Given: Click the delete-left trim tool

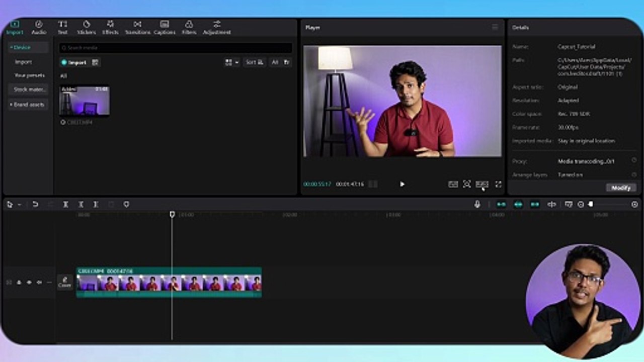Looking at the screenshot, I should [x=80, y=205].
